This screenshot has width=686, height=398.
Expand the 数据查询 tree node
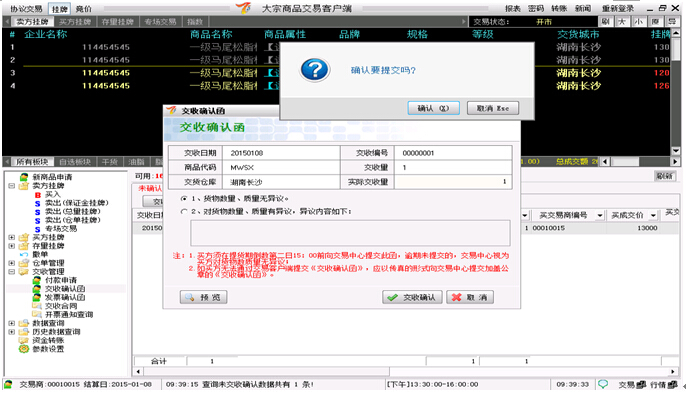(x=11, y=323)
